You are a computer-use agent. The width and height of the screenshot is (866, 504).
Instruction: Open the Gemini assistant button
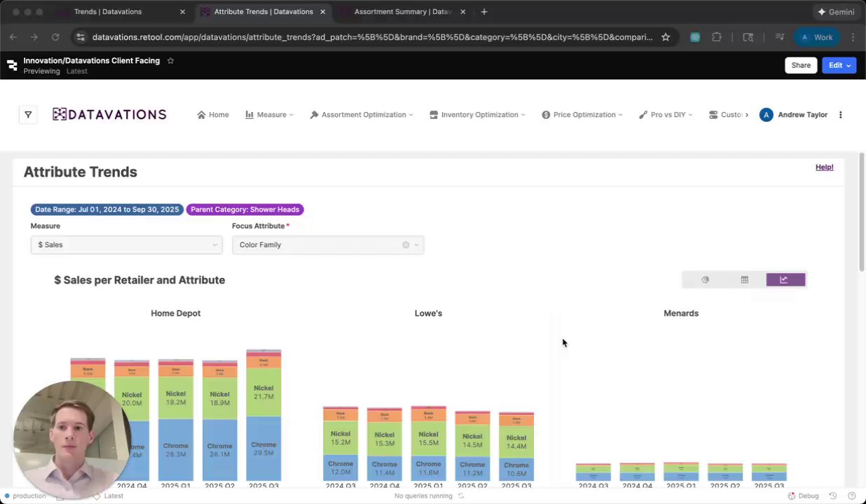(x=836, y=12)
